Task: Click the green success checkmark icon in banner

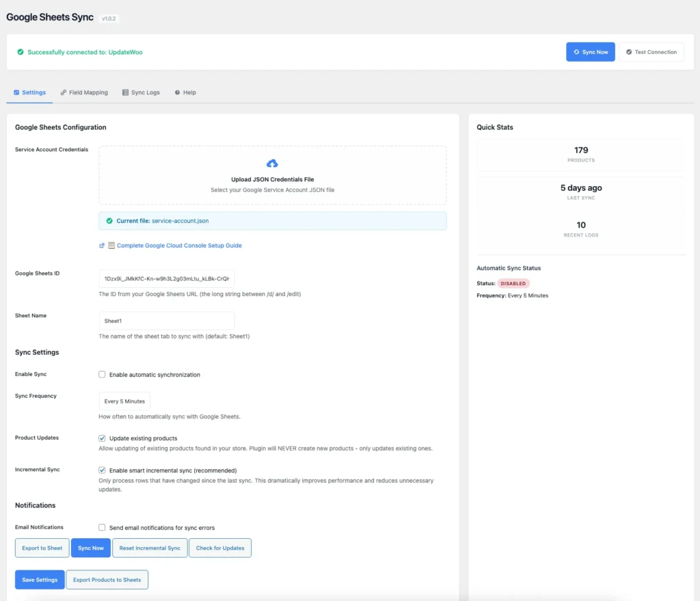Action: point(21,52)
